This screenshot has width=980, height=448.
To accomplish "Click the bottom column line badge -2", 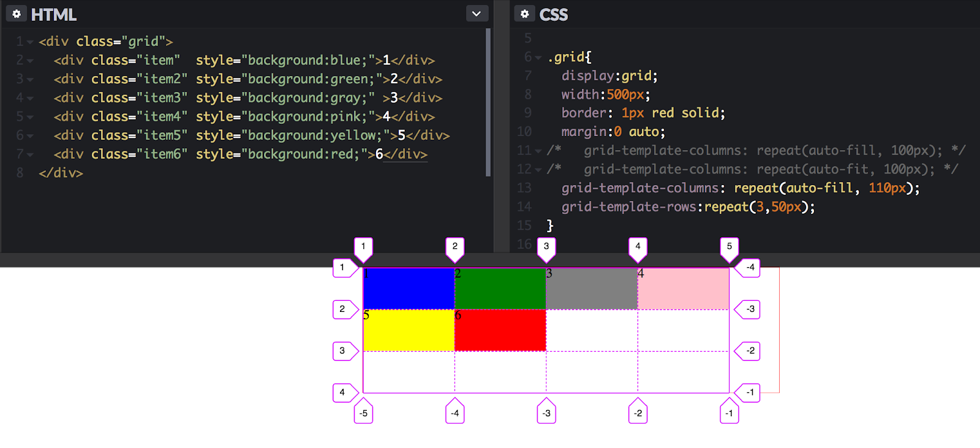I will point(638,412).
